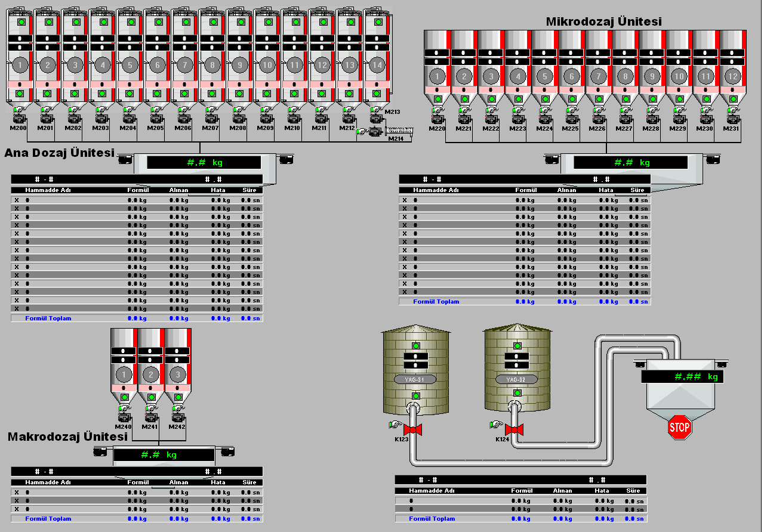Select the YAG-S2 tank label plate
The image size is (764, 532).
pos(516,379)
